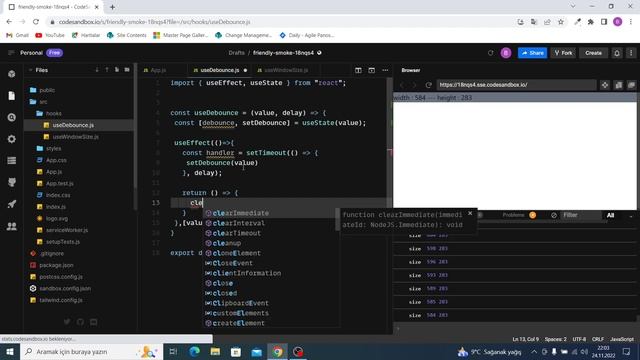Open sandbox.config.json in the file tree
The width and height of the screenshot is (640, 360).
point(65,289)
